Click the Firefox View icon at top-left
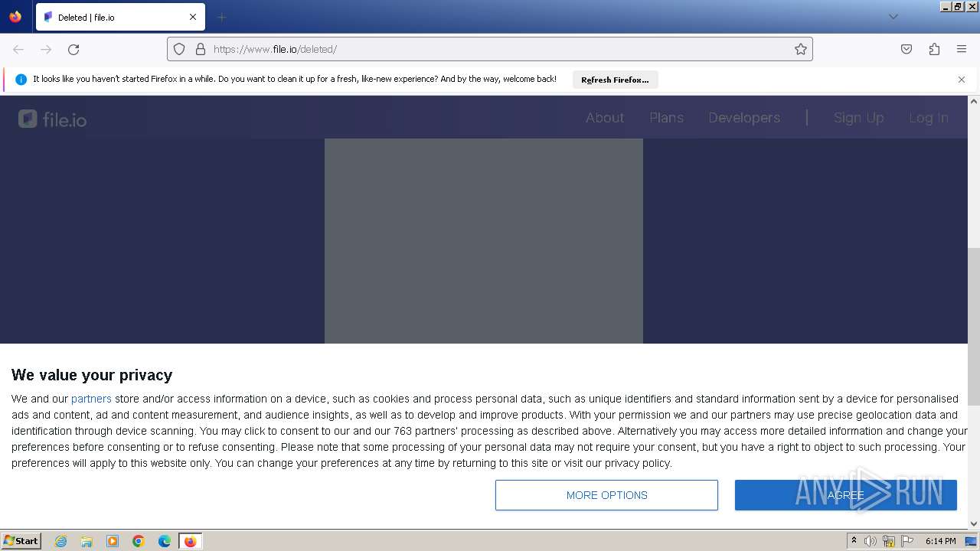 coord(15,17)
